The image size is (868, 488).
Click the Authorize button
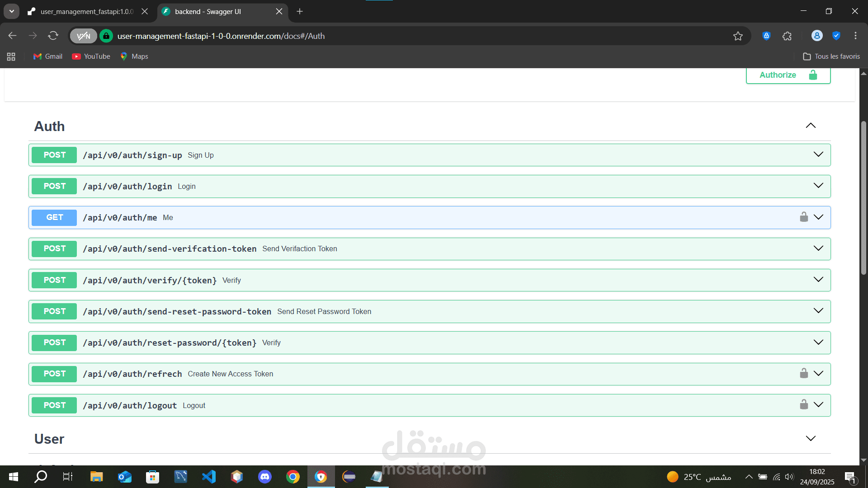[x=788, y=75]
